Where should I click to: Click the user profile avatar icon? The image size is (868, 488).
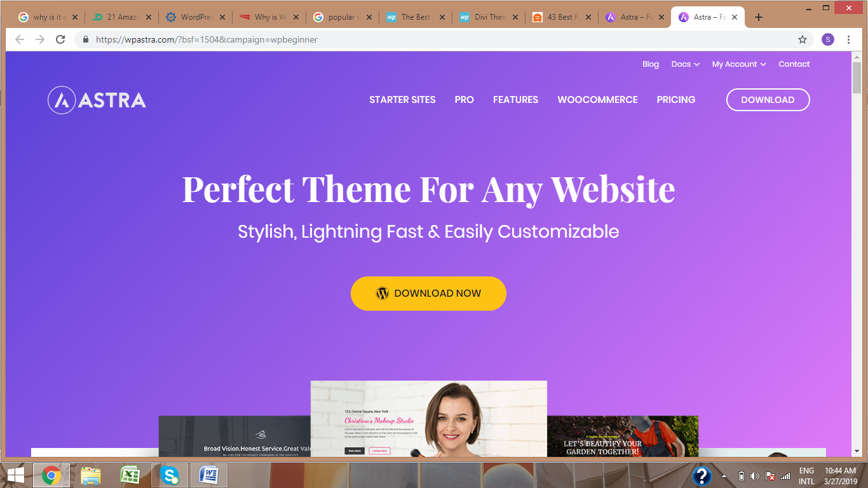tap(827, 39)
